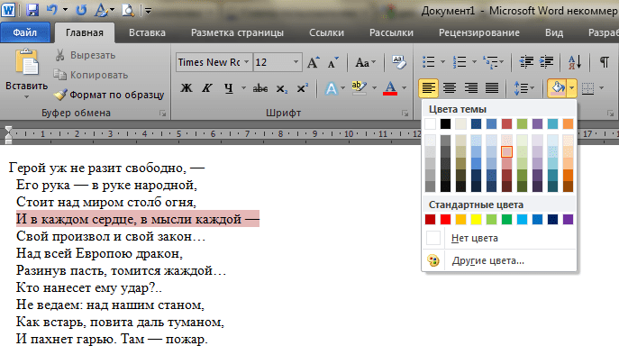Click the Redo icon in title bar
This screenshot has width=619, height=364.
point(81,10)
